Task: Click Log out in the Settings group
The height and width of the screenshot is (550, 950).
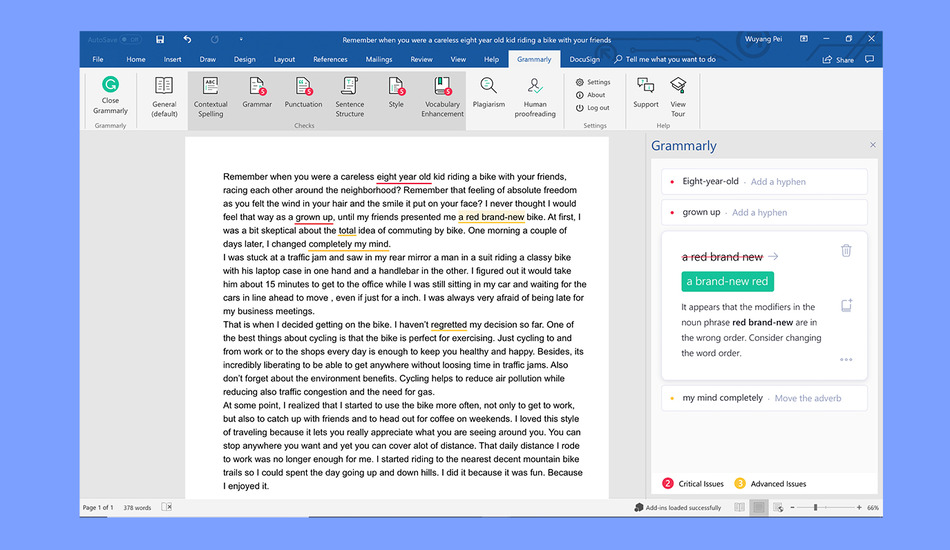Action: [x=597, y=108]
